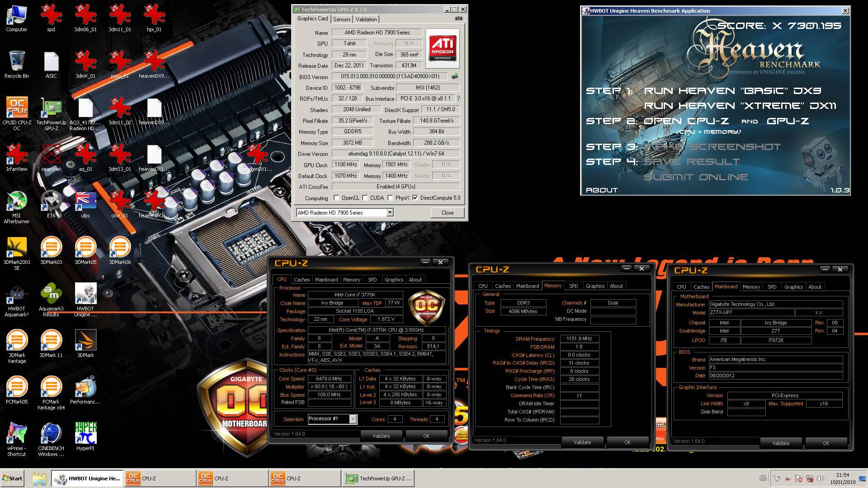
Task: Open HWBOT Unigine desktop shortcut
Action: [x=85, y=300]
